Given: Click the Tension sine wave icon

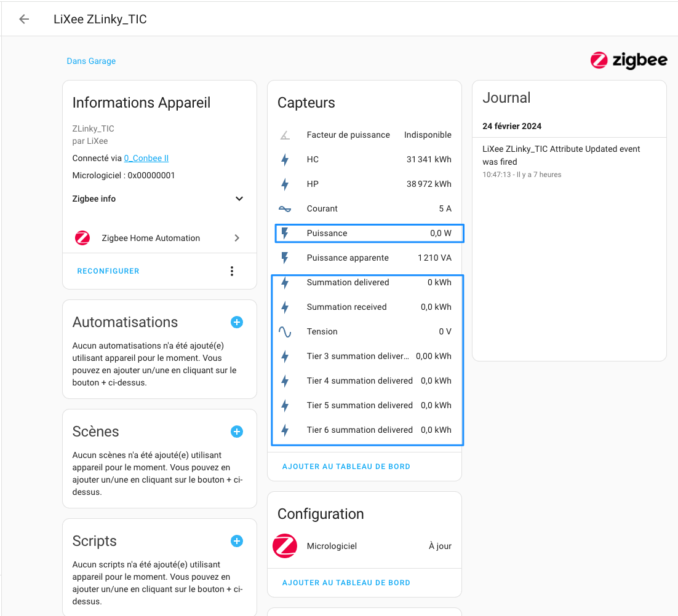Looking at the screenshot, I should click(x=285, y=332).
